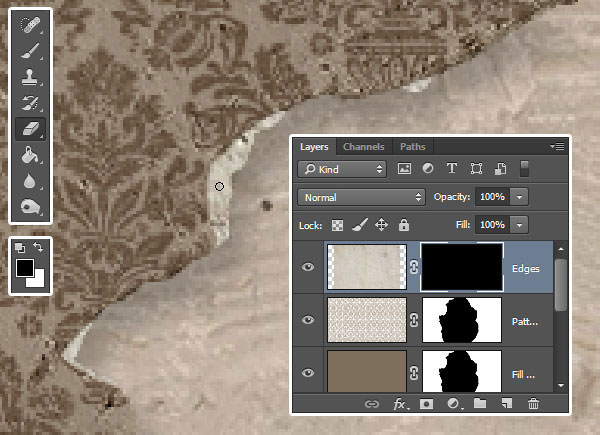This screenshot has height=435, width=600.
Task: Click the black foreground color swatch
Action: tap(25, 267)
